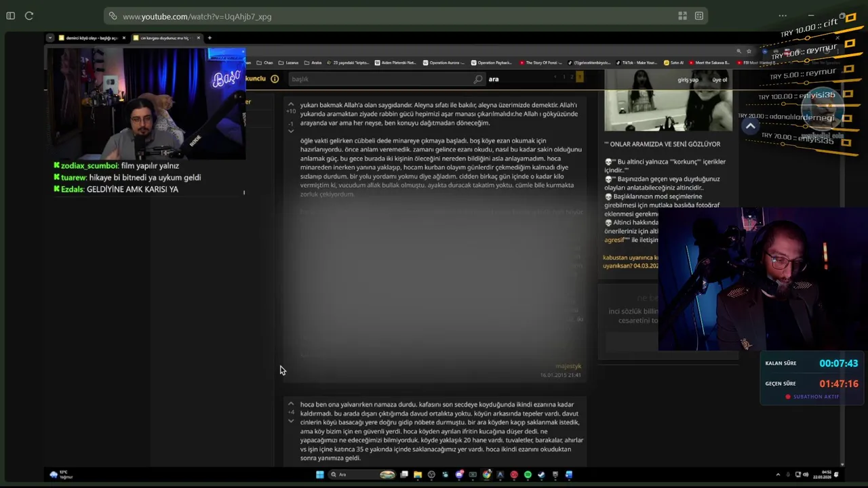Expand the tab search dropdown arrow
This screenshot has width=868, height=488.
(50, 38)
